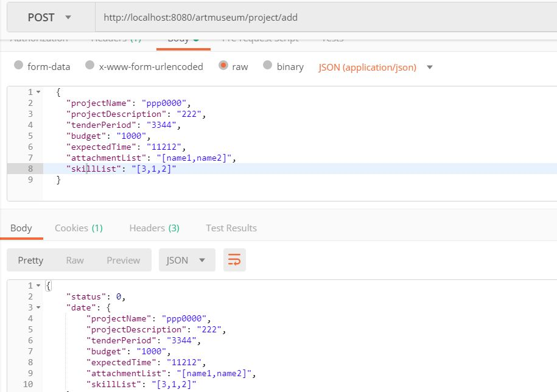
Task: Switch to response Cookies tab
Action: (79, 228)
